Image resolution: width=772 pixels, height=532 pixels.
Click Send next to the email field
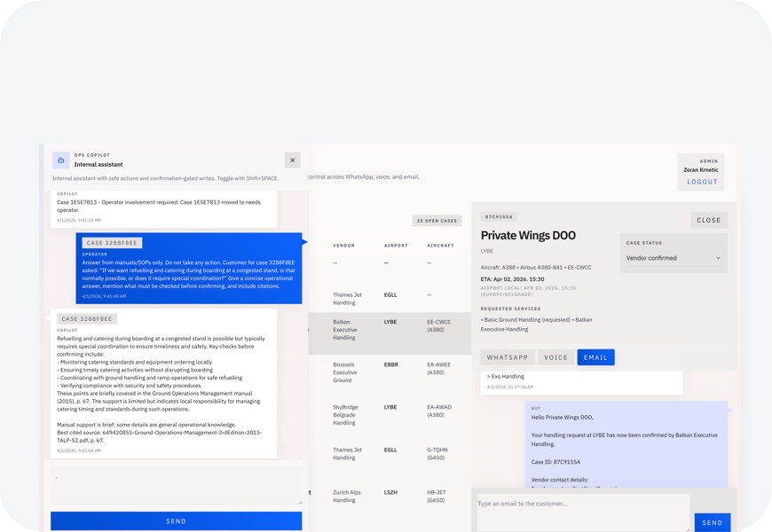tap(712, 523)
